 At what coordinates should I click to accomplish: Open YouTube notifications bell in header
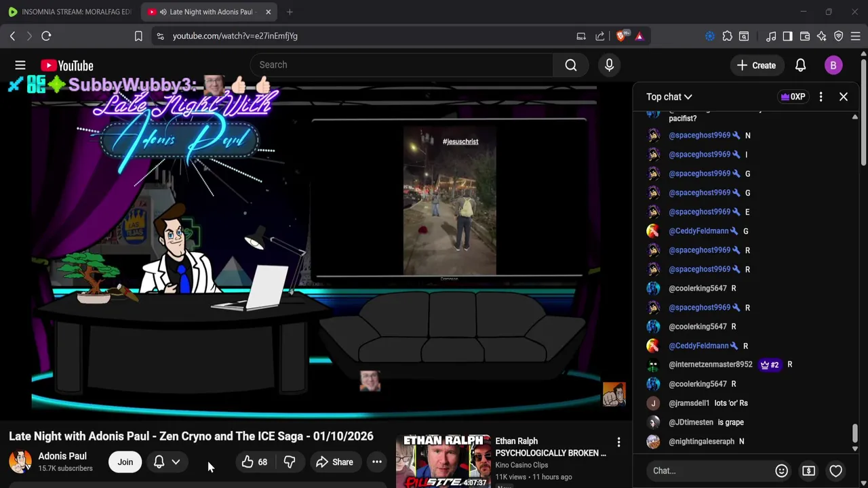[x=800, y=65]
